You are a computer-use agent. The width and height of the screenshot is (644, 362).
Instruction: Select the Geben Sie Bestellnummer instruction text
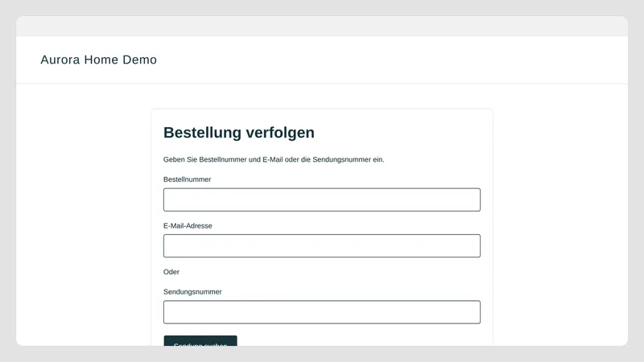coord(274,159)
